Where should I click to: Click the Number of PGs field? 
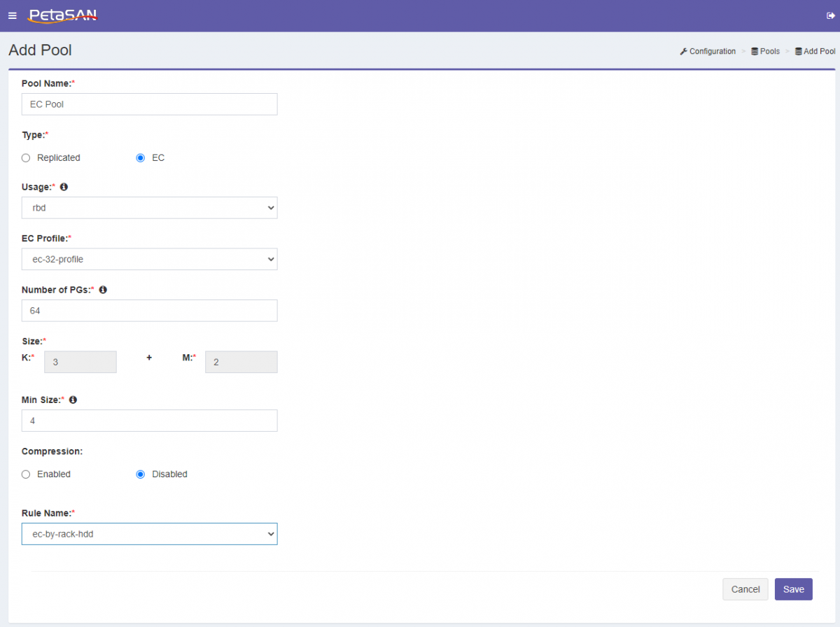point(149,311)
